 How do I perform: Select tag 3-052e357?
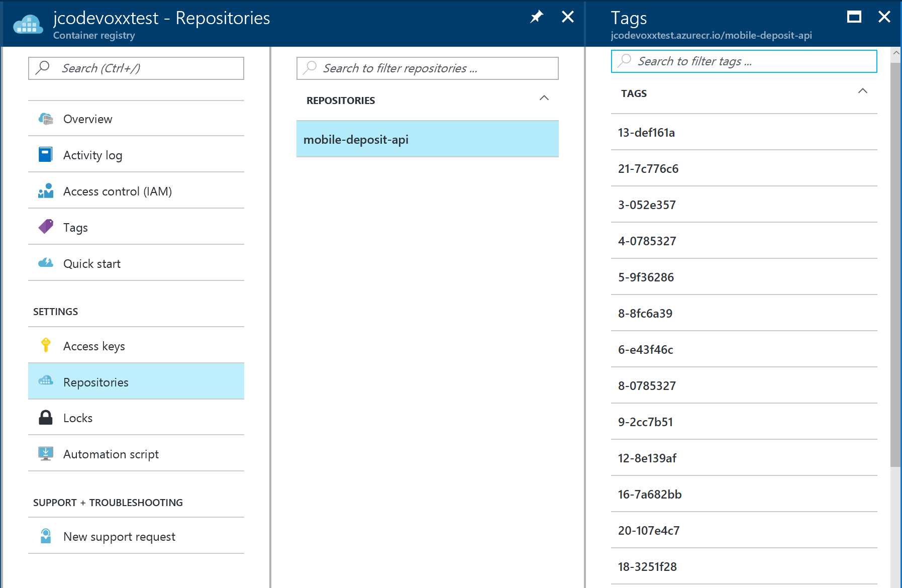point(744,205)
